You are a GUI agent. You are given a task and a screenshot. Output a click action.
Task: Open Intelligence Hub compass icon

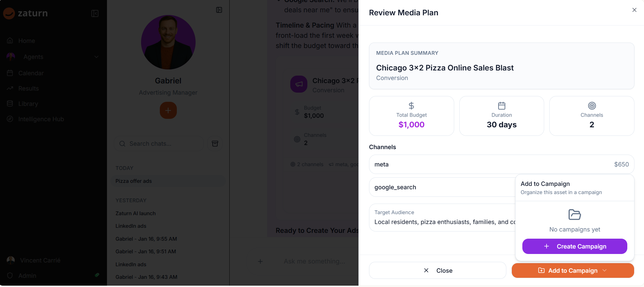tap(10, 119)
